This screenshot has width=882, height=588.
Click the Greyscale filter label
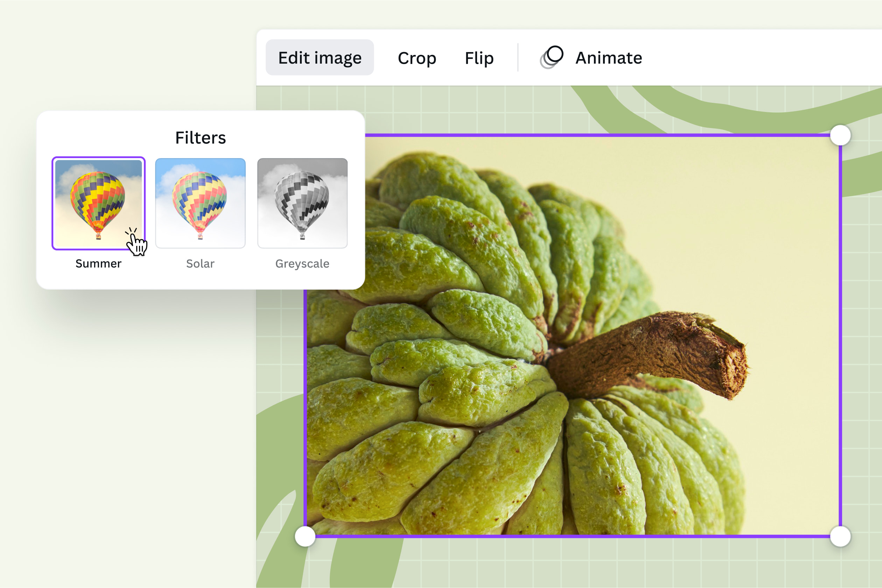(x=302, y=263)
